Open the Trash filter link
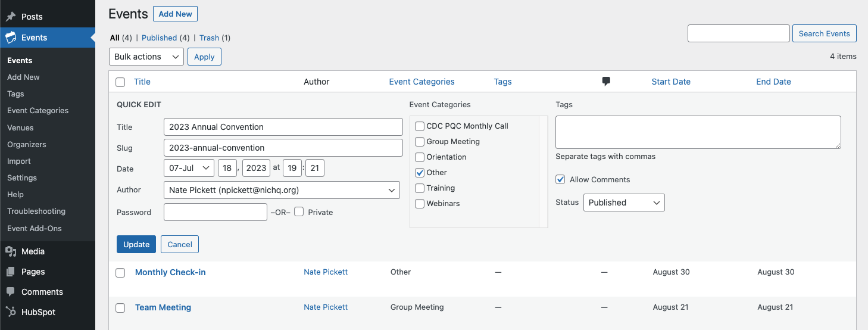 209,38
